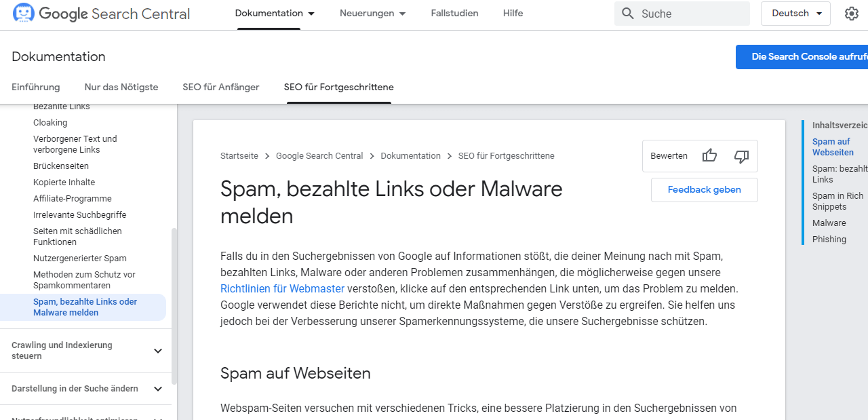Click the Startseite breadcrumb link

(x=239, y=156)
